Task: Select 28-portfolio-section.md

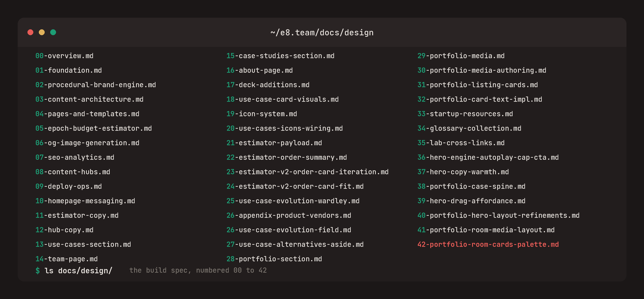Action: click(274, 259)
